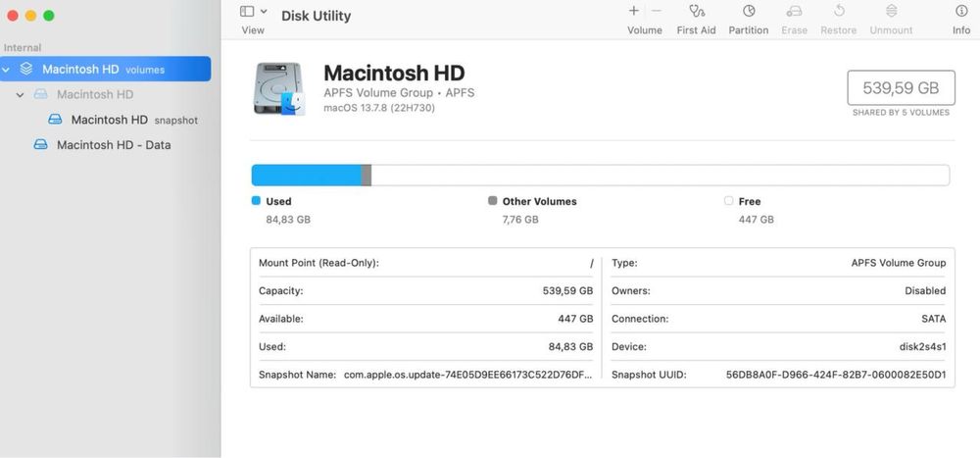Viewport: 980px width, 458px height.
Task: Open the Partition pie icon
Action: tap(749, 11)
